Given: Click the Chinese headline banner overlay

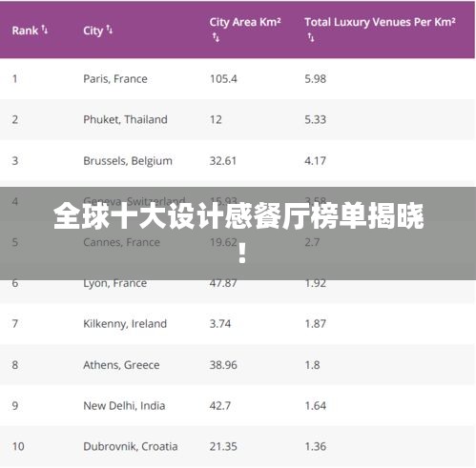Looking at the screenshot, I should tap(238, 234).
